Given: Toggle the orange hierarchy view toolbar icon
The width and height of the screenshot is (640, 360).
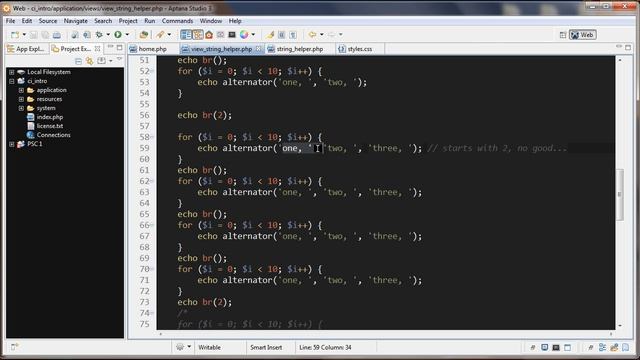Looking at the screenshot, I should [198, 35].
